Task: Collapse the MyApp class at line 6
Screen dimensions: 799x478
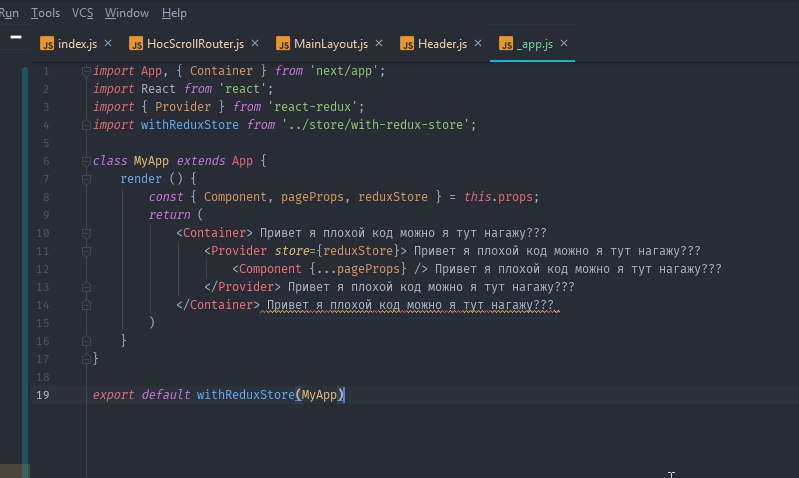Action: (x=86, y=161)
